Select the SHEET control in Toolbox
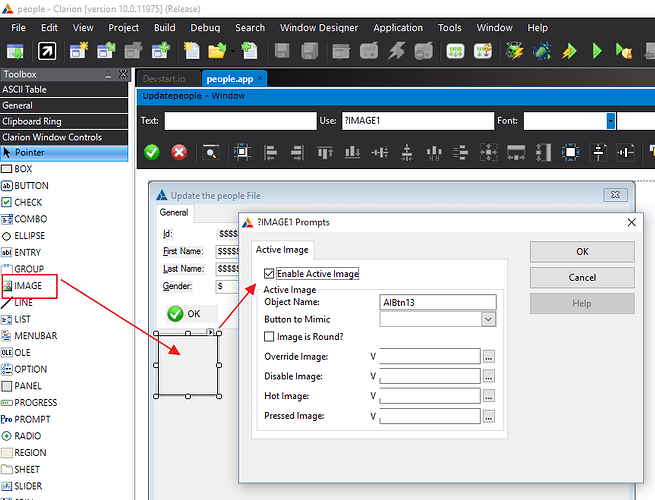655x500 pixels. pyautogui.click(x=20, y=470)
